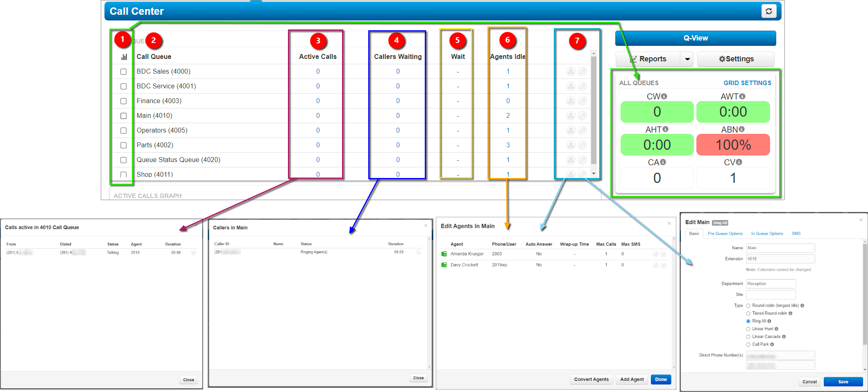Edit agent Davy Crockett with pencil icon

pyautogui.click(x=655, y=266)
